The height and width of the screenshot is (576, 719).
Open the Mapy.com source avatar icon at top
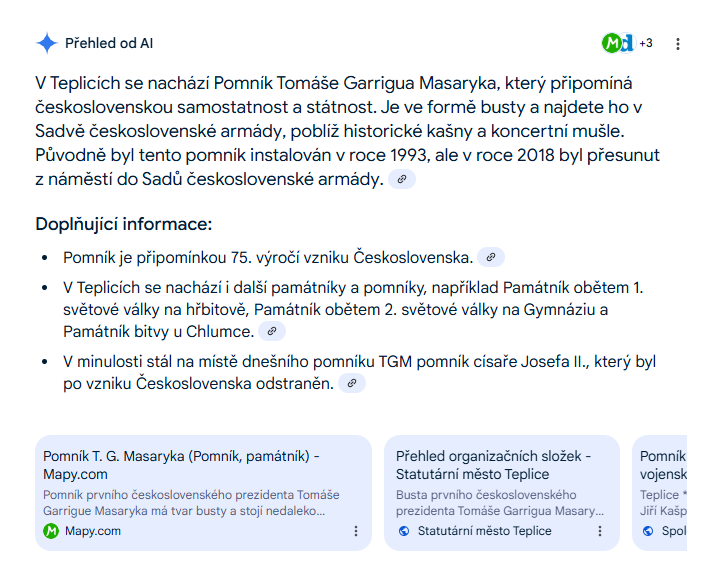(x=611, y=44)
